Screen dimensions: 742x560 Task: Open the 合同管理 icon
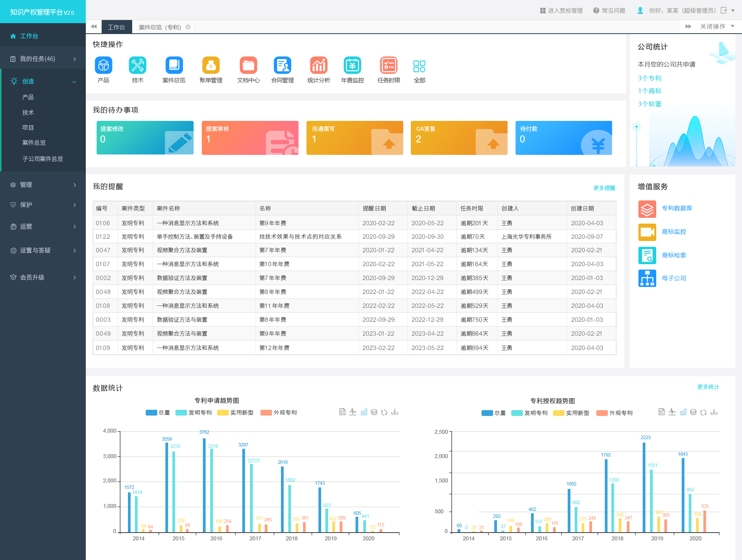pyautogui.click(x=282, y=65)
